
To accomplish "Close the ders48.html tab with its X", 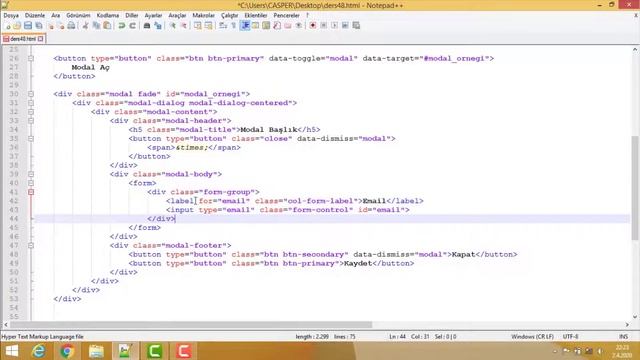I will point(40,39).
